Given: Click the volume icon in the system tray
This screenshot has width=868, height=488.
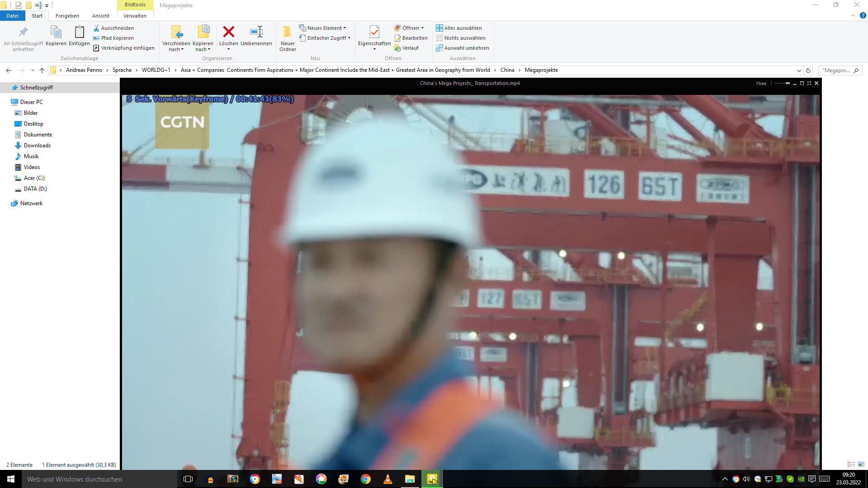Looking at the screenshot, I should click(746, 479).
